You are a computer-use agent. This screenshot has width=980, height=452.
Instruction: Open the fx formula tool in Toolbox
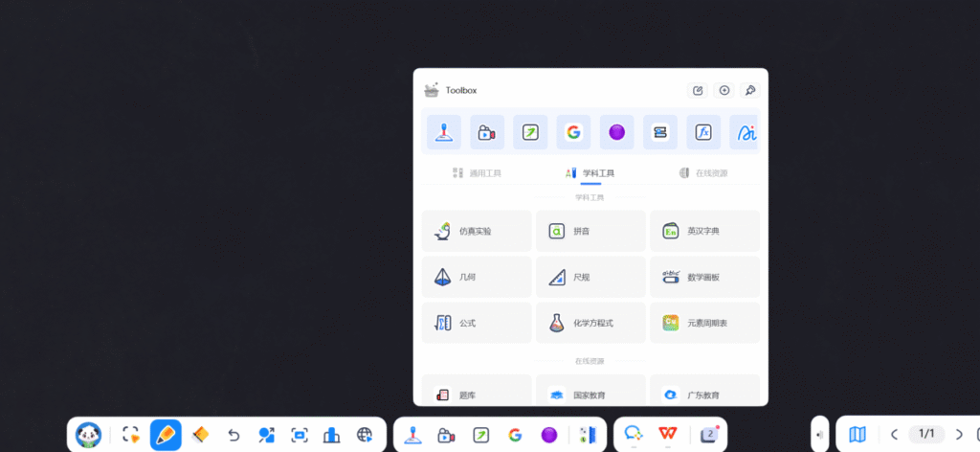tap(703, 132)
